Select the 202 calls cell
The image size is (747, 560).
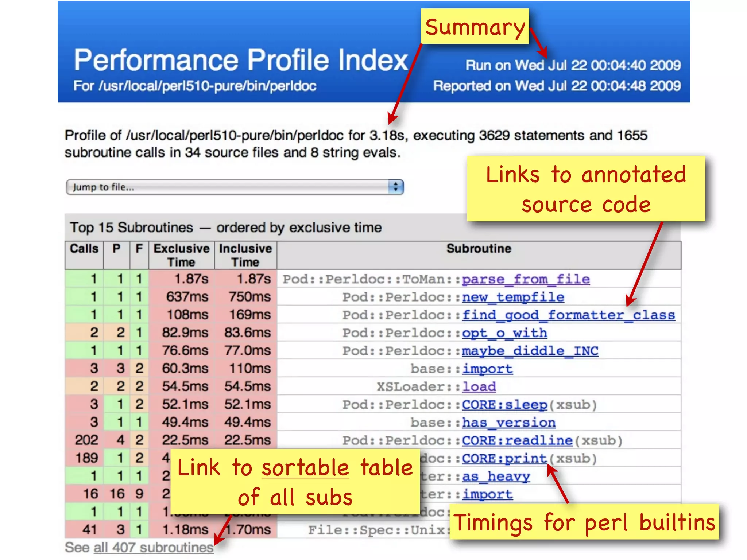[x=84, y=440]
